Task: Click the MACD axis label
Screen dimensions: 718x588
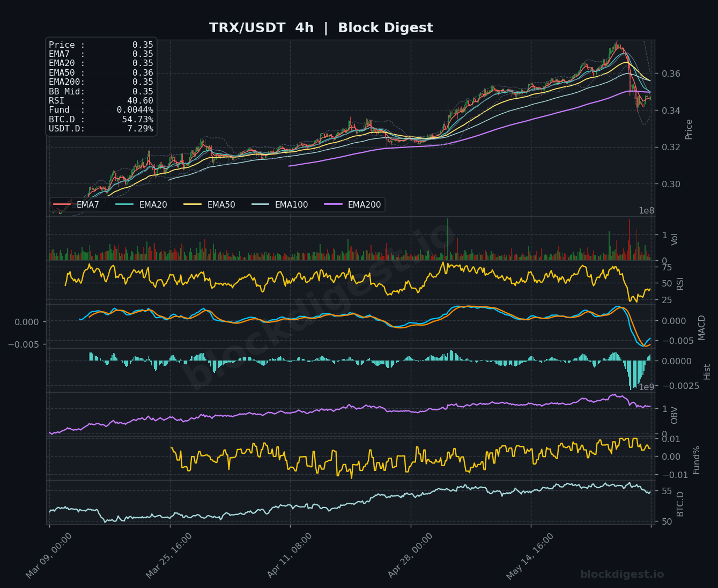Action: click(702, 327)
